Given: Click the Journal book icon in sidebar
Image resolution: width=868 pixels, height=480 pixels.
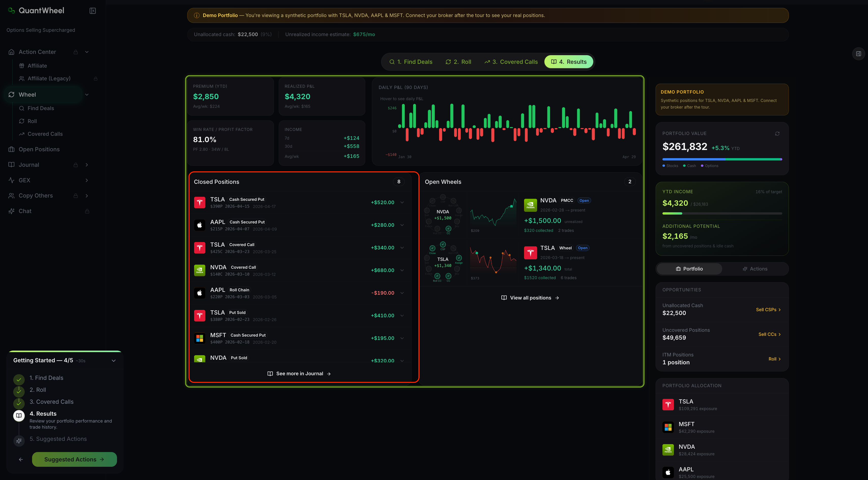Looking at the screenshot, I should [11, 165].
